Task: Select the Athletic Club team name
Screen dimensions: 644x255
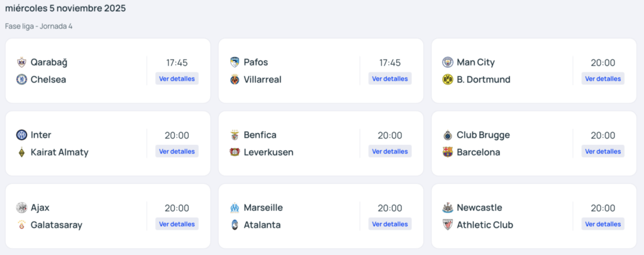Action: [485, 225]
